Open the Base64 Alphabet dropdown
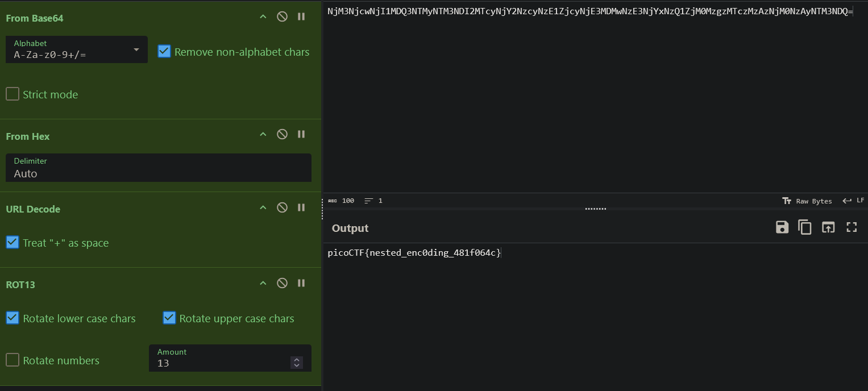This screenshot has width=868, height=391. (x=77, y=50)
